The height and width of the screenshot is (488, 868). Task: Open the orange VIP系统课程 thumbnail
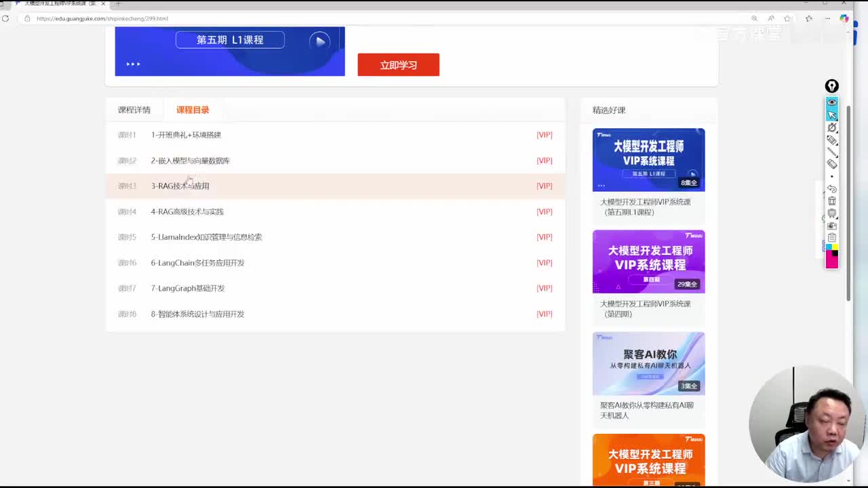[648, 460]
